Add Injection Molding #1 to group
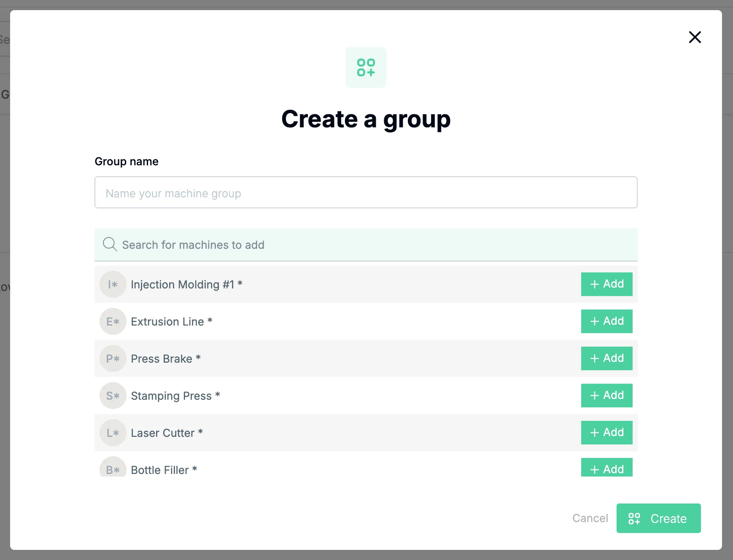733x560 pixels. click(x=606, y=284)
